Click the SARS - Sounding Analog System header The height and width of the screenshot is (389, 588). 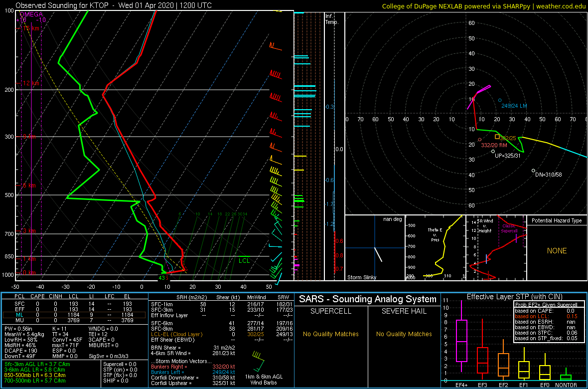(x=368, y=299)
